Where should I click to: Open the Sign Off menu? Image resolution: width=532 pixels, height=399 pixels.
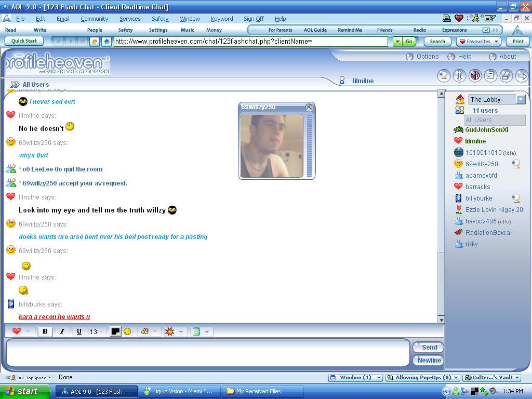(x=254, y=19)
